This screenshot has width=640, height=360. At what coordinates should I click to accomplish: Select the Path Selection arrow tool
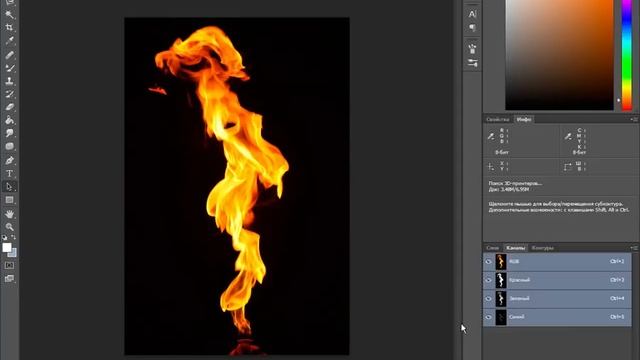(9, 187)
